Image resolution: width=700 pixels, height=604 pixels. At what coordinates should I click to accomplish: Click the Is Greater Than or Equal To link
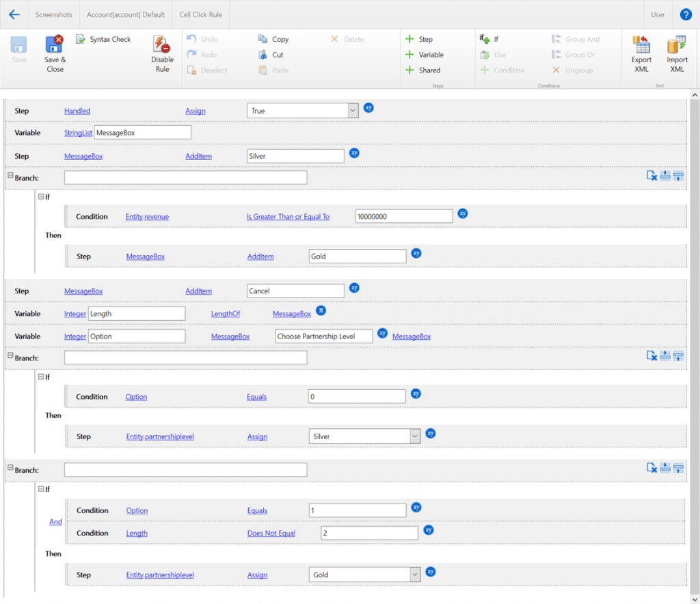click(288, 216)
